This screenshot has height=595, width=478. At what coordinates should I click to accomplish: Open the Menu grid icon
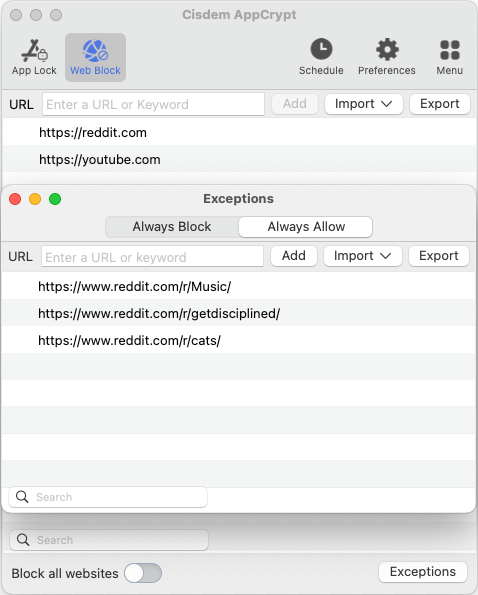point(450,50)
